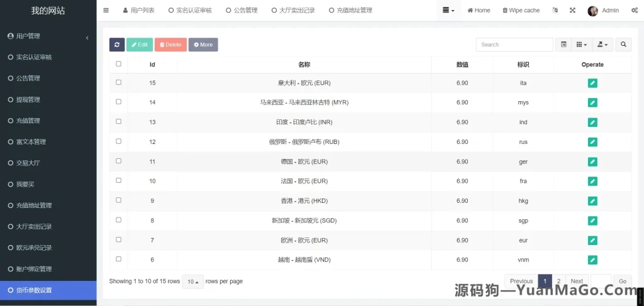The image size is (644, 306).
Task: Check the checkbox for row Id 10
Action: click(119, 180)
